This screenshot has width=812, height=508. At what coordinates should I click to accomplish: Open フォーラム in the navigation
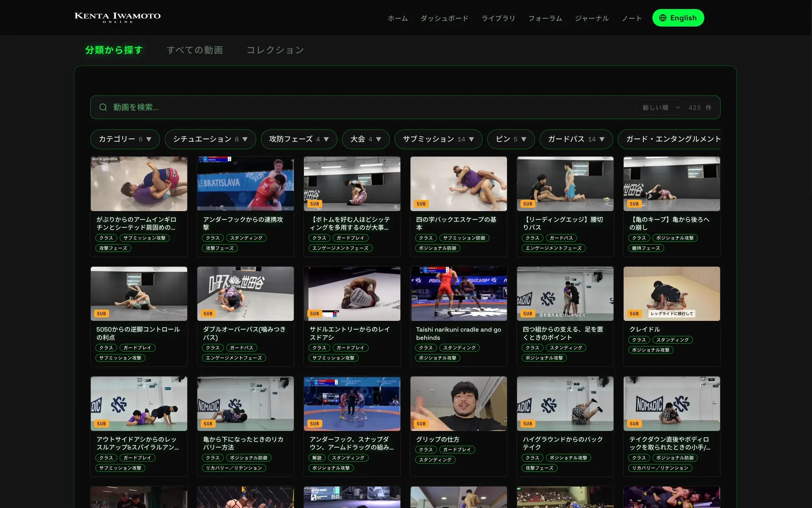click(x=545, y=18)
